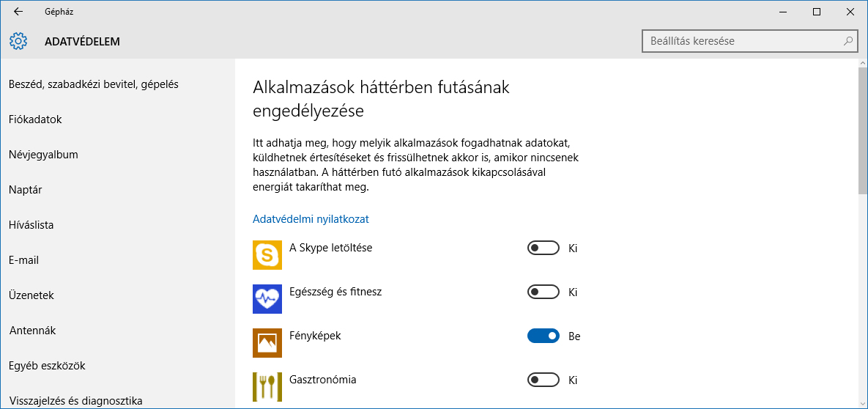
Task: Click the settings gear icon
Action: [x=18, y=41]
